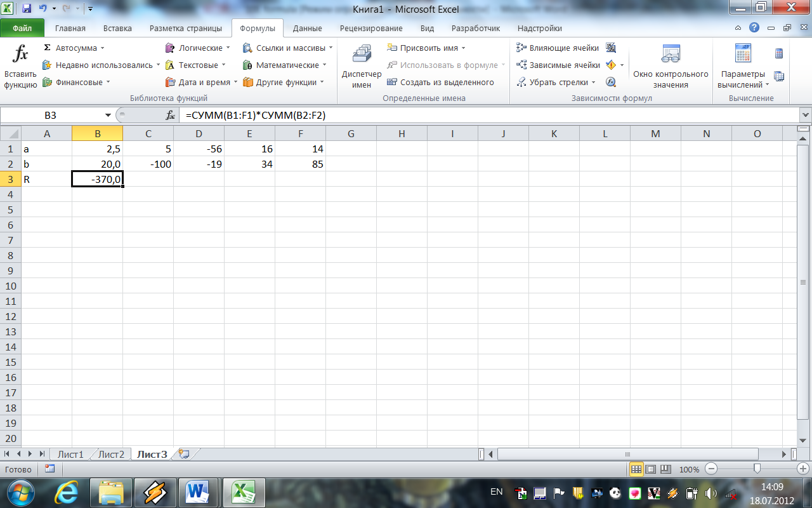Switch to sheet tab Лист1
The height and width of the screenshot is (508, 812).
click(70, 454)
